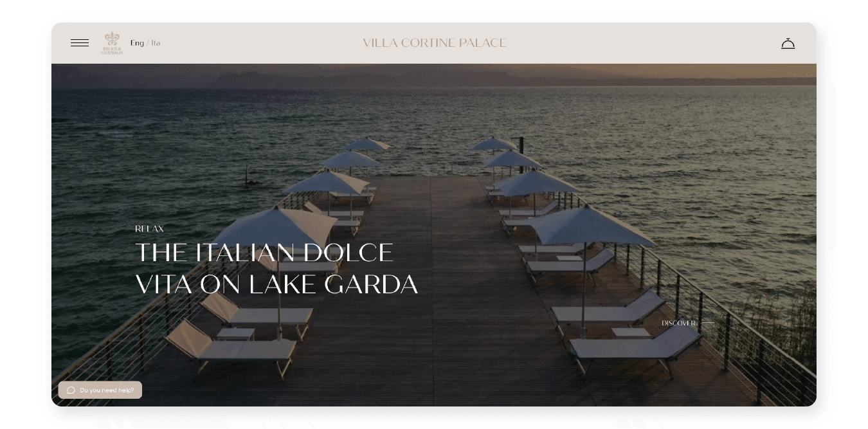Click the speech bubble chat icon
Image resolution: width=868 pixels, height=429 pixels.
(x=71, y=390)
